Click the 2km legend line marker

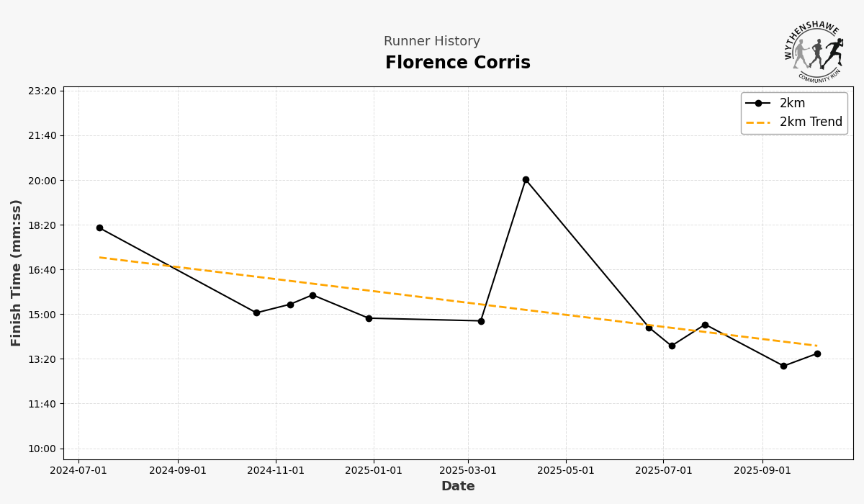click(x=758, y=103)
